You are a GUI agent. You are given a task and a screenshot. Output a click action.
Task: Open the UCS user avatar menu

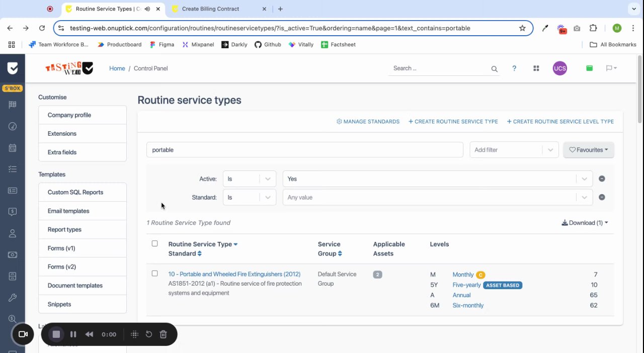(559, 68)
